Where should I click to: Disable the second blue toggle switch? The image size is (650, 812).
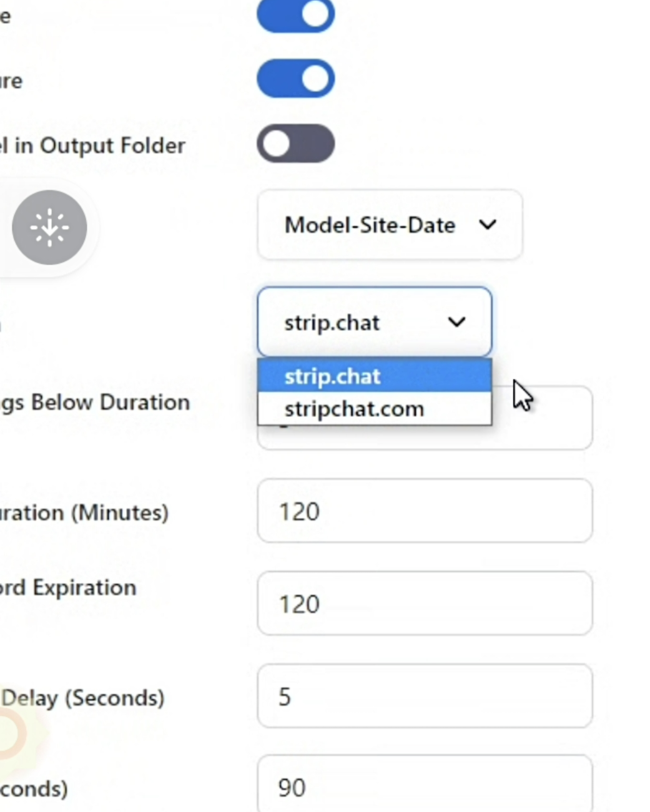296,79
